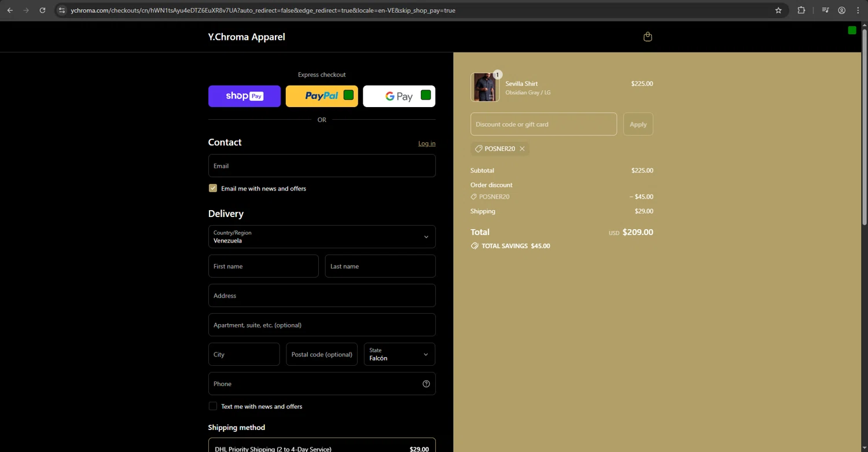Screen dimensions: 868x452
Task: Open the State dropdown showing Falcón
Action: pyautogui.click(x=399, y=354)
